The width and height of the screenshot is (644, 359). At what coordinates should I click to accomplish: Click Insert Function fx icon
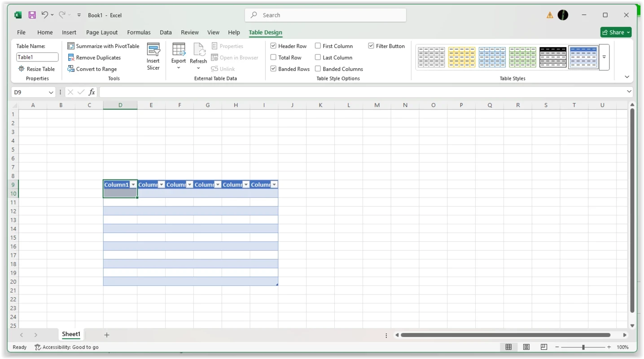click(x=92, y=92)
